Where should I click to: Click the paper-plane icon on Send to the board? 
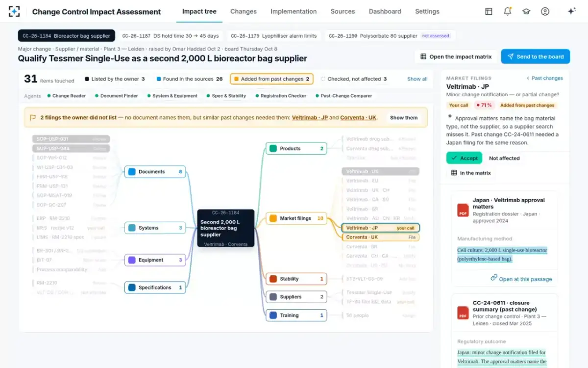click(510, 56)
